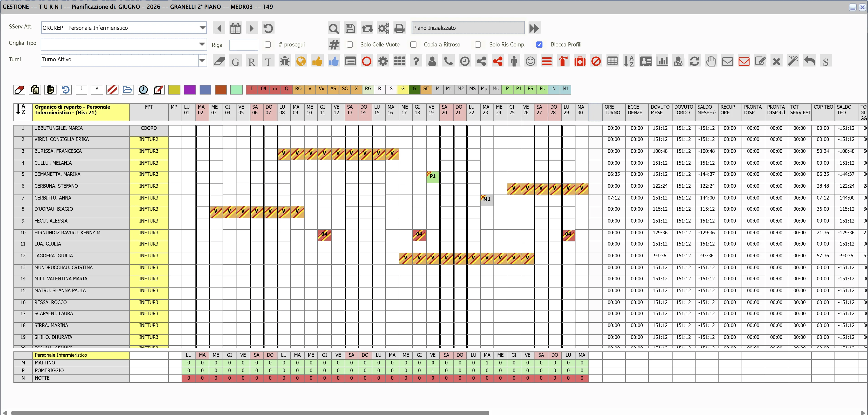Go to next month arrow
The height and width of the screenshot is (415, 868).
pyautogui.click(x=251, y=28)
